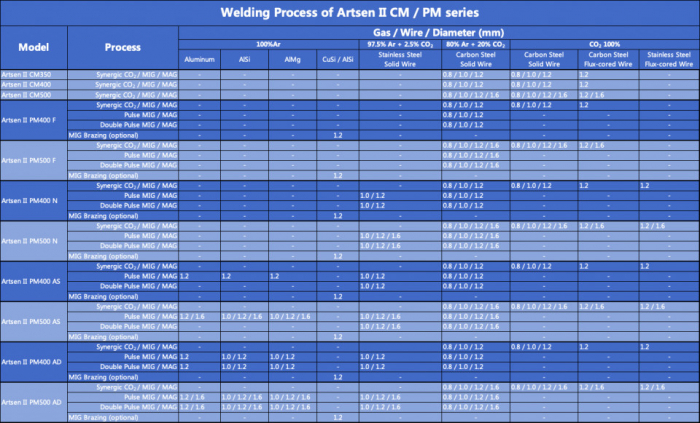
Task: Select the 80% Ar + 20% CO2 header
Action: [x=476, y=44]
